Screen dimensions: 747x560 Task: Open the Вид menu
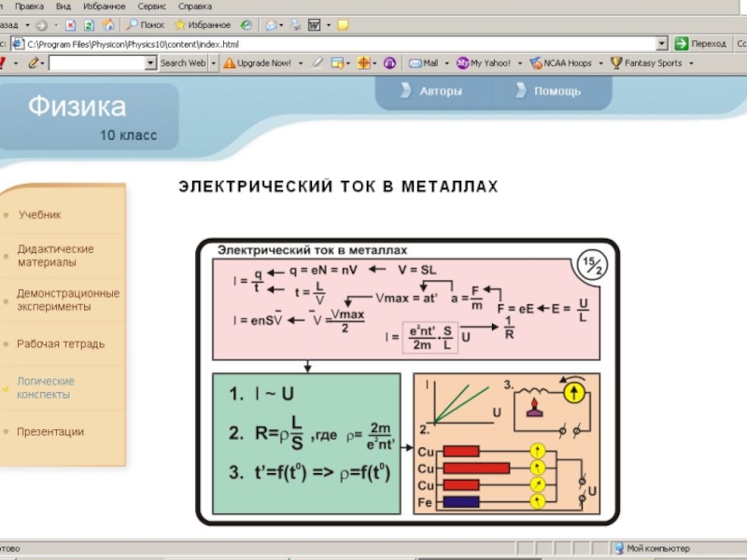pyautogui.click(x=63, y=7)
